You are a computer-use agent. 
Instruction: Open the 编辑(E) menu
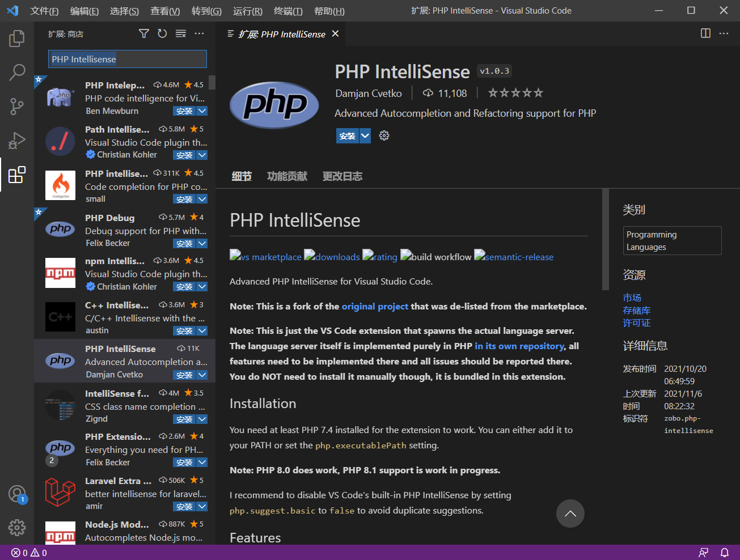[84, 11]
